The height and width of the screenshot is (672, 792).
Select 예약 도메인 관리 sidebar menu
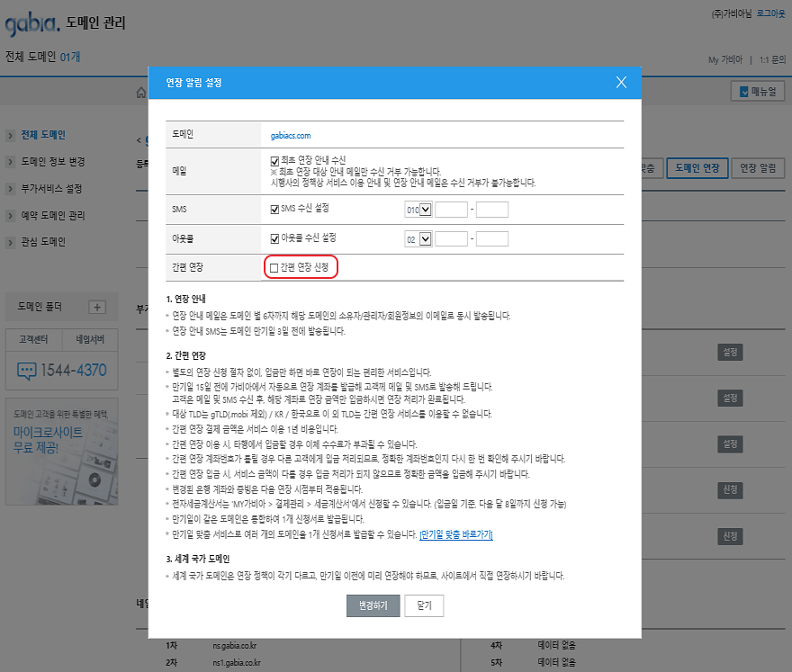pyautogui.click(x=53, y=216)
